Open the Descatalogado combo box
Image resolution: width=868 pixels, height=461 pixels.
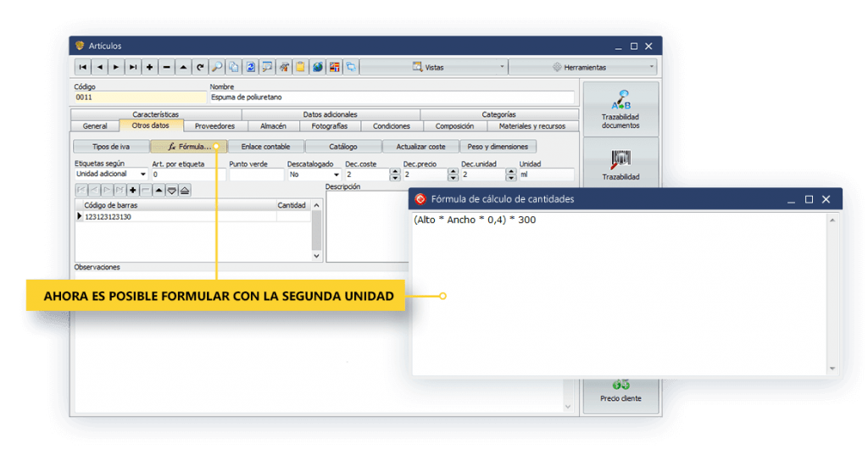(x=337, y=175)
